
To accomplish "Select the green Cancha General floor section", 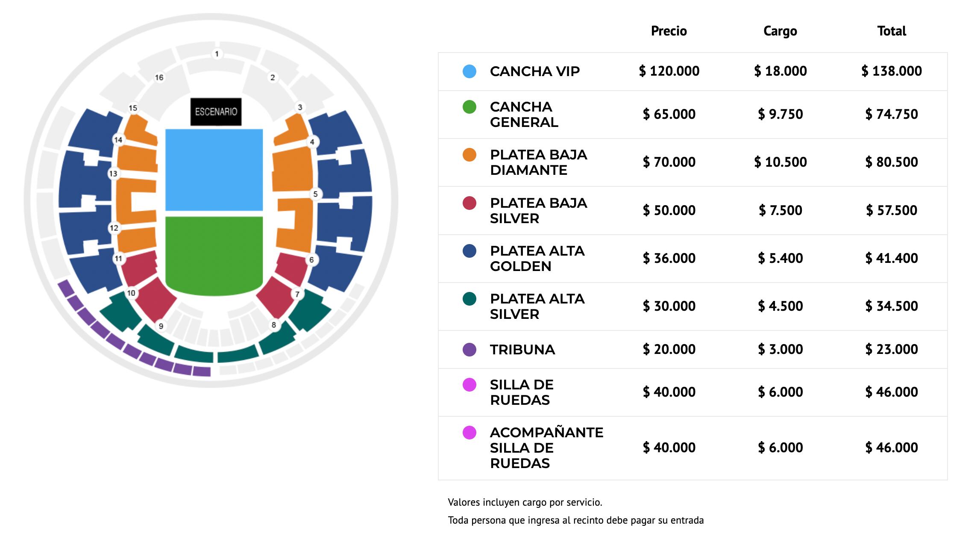I will [x=214, y=252].
